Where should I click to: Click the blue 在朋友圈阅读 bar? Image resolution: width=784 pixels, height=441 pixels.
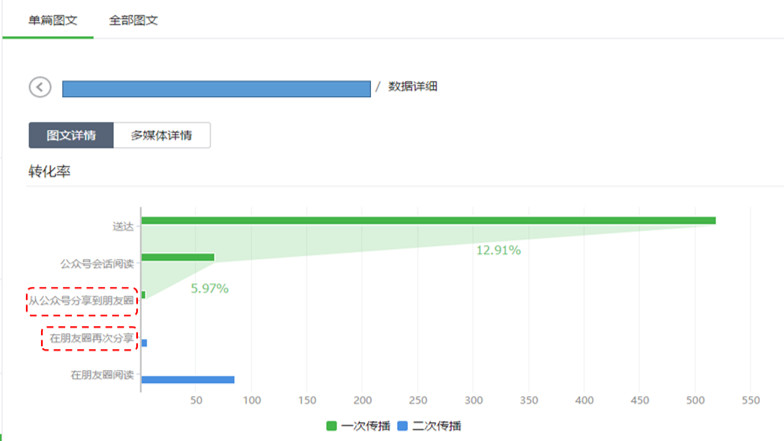[x=188, y=380]
